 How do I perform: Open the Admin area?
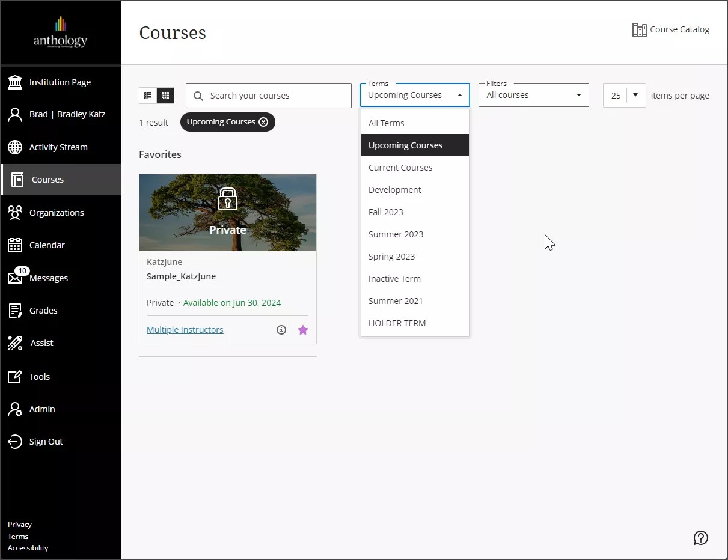coord(42,409)
